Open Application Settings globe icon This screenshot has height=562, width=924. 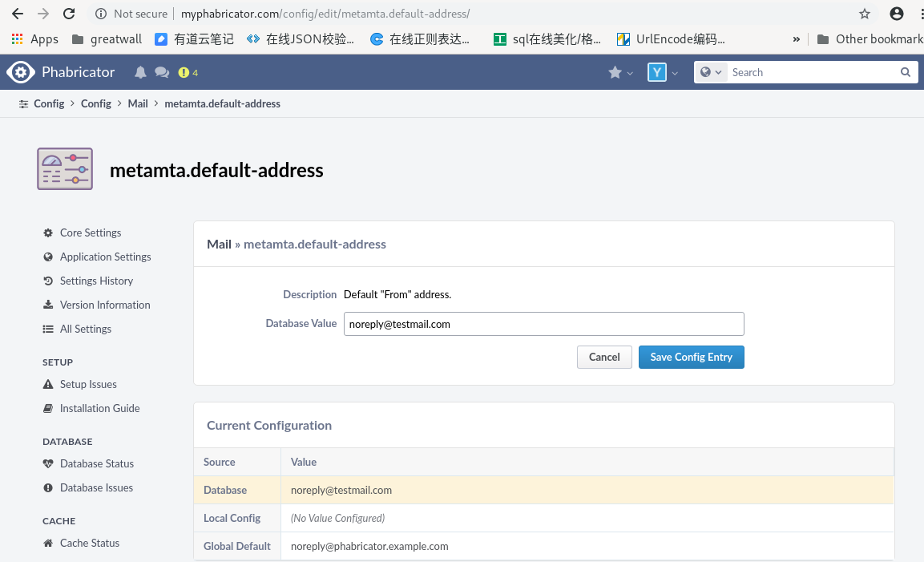pyautogui.click(x=47, y=257)
